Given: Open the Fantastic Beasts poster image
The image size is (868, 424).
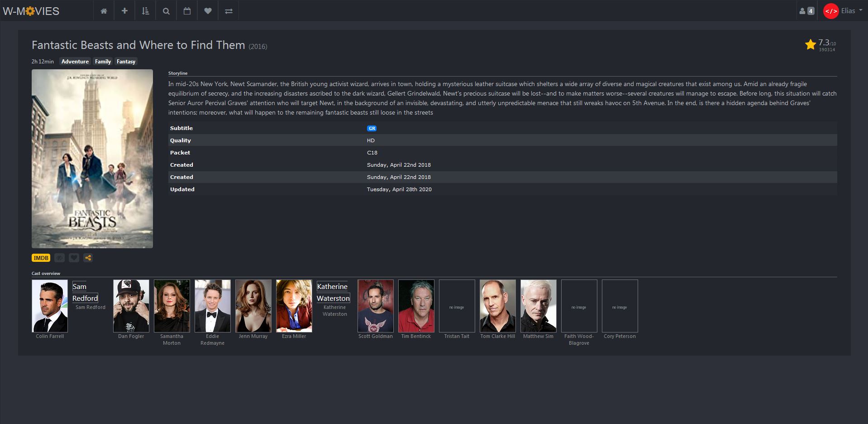Looking at the screenshot, I should point(92,159).
